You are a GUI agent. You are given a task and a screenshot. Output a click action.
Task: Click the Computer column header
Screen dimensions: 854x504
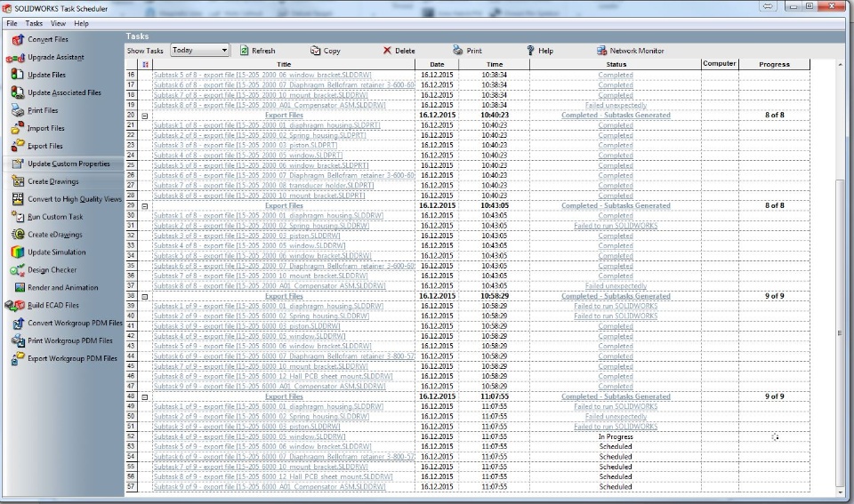720,64
